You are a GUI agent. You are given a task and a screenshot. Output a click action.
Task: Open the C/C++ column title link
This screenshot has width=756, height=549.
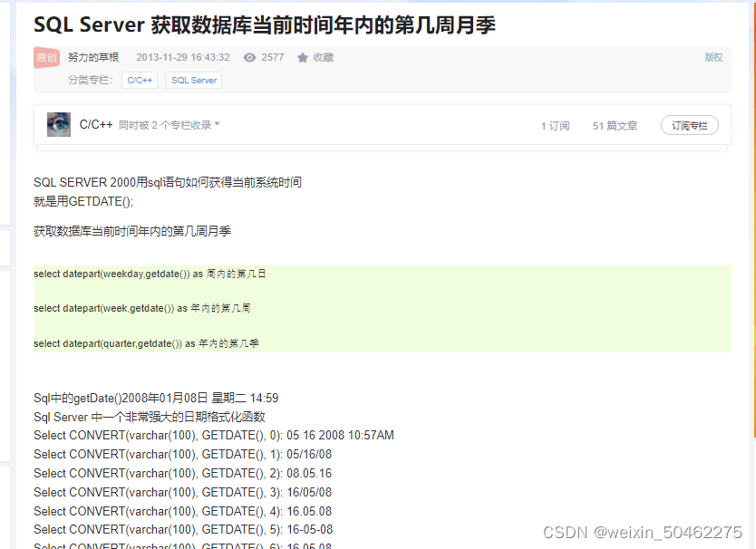click(x=96, y=125)
